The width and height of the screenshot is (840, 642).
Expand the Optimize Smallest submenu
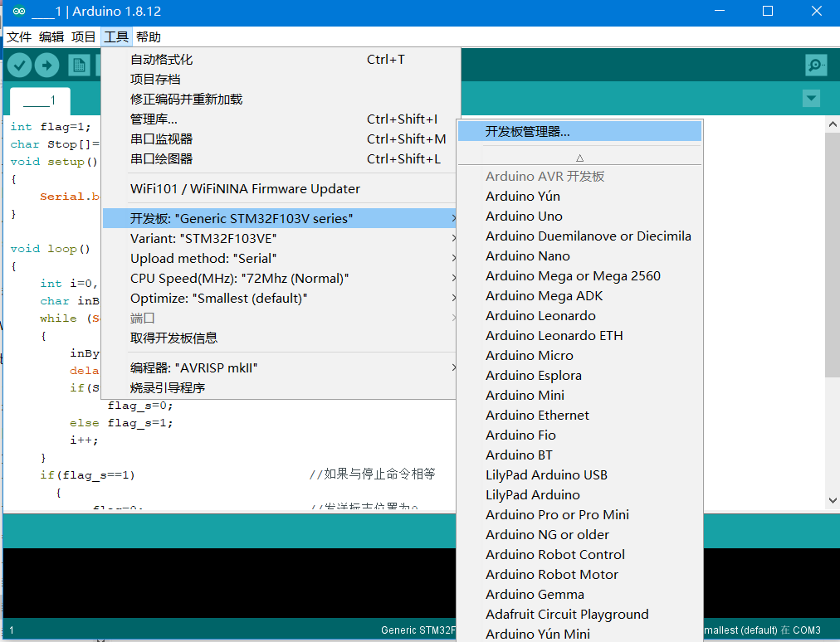click(x=279, y=299)
